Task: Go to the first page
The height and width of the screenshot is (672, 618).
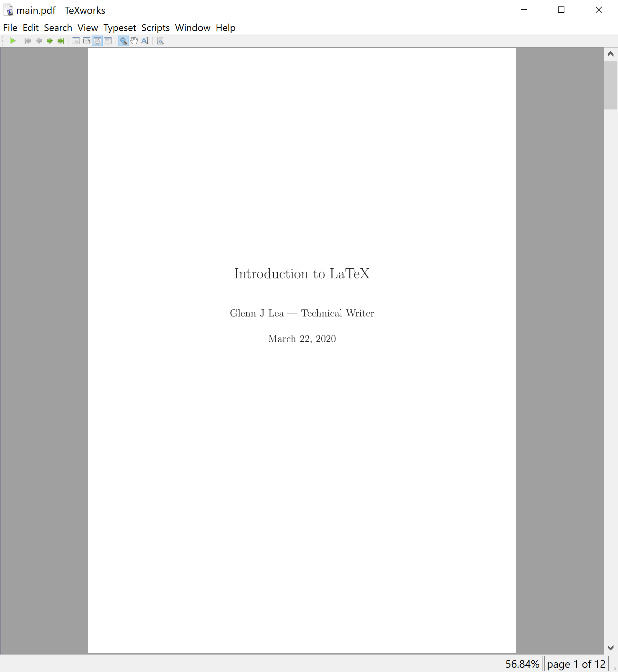Action: [x=28, y=41]
